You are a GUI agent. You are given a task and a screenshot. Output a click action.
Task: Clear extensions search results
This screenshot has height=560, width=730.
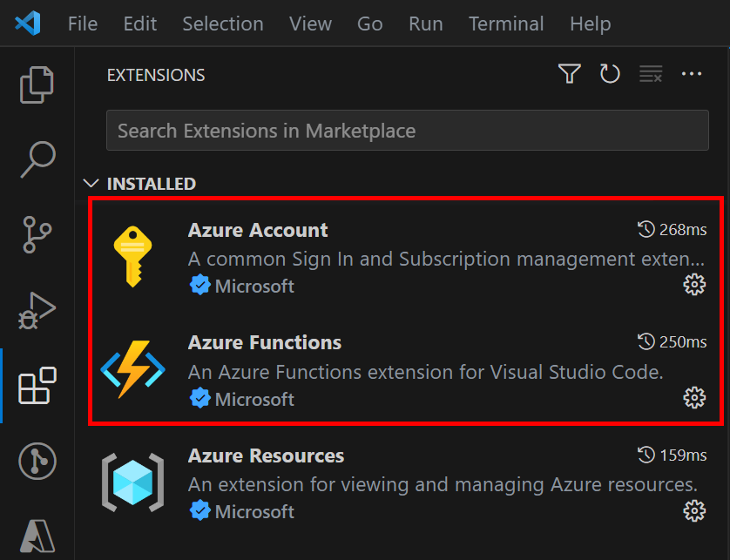pyautogui.click(x=651, y=75)
